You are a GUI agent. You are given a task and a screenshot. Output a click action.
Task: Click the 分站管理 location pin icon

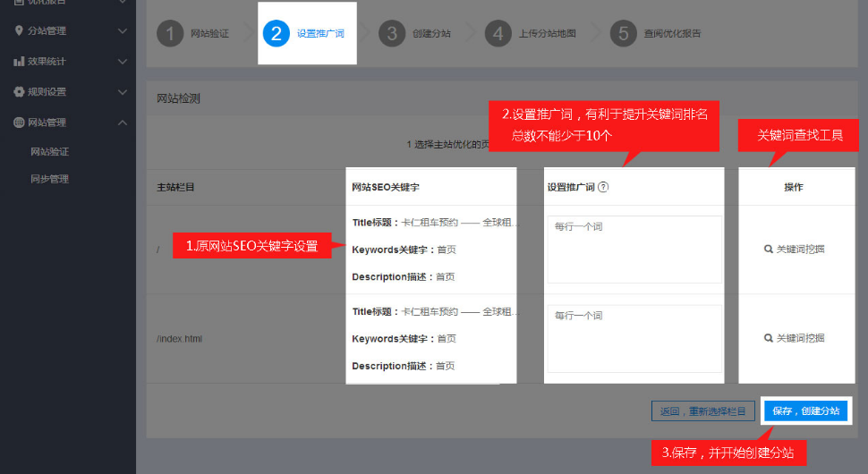pyautogui.click(x=19, y=30)
